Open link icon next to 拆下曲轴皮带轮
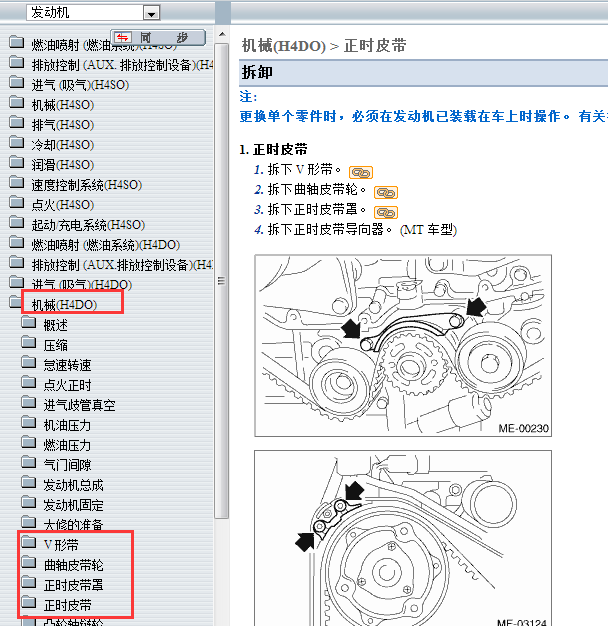Viewport: 608px width, 626px height. [x=386, y=192]
